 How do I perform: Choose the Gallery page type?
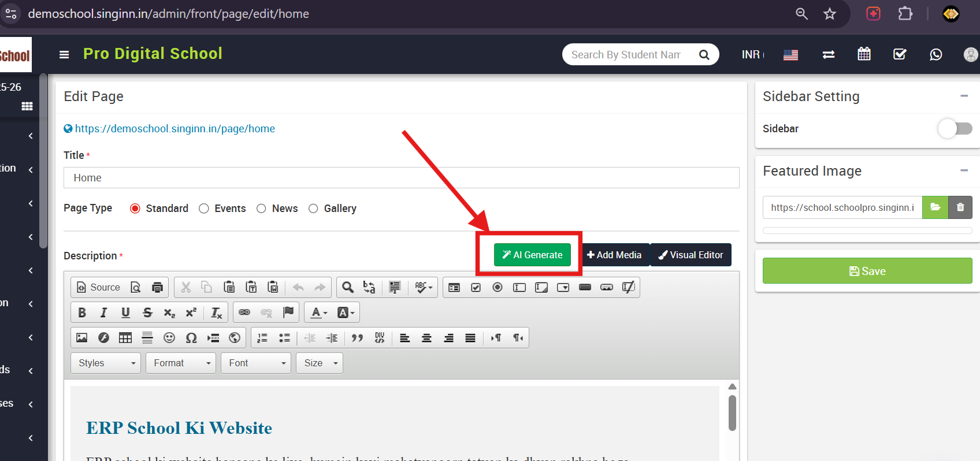tap(313, 209)
